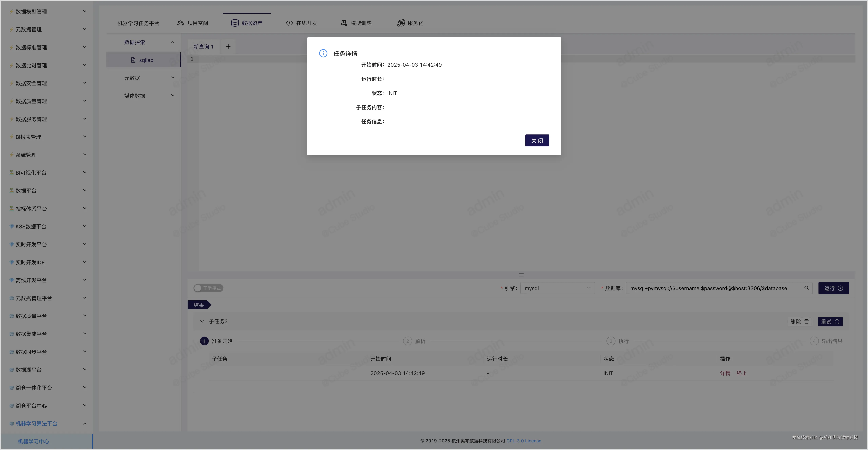
Task: Open the 引擎 mysql dropdown
Action: pyautogui.click(x=557, y=288)
